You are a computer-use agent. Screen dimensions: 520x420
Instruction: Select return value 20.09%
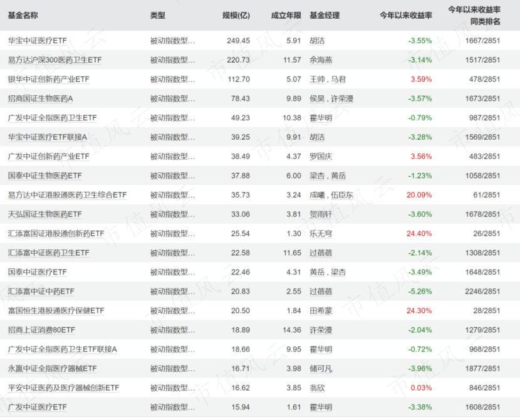coord(419,195)
